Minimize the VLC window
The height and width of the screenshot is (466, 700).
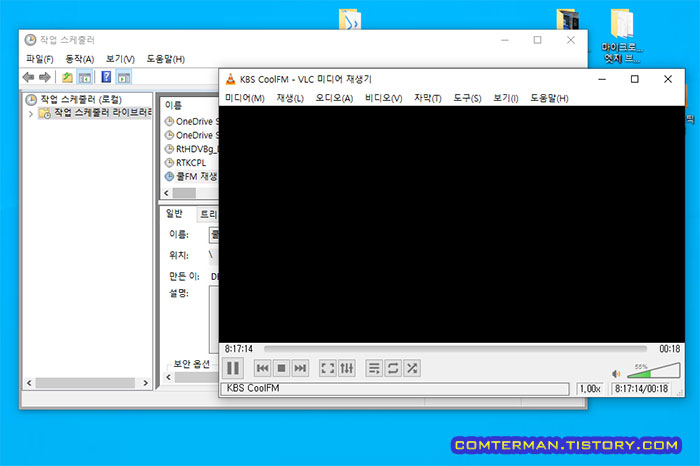(602, 79)
